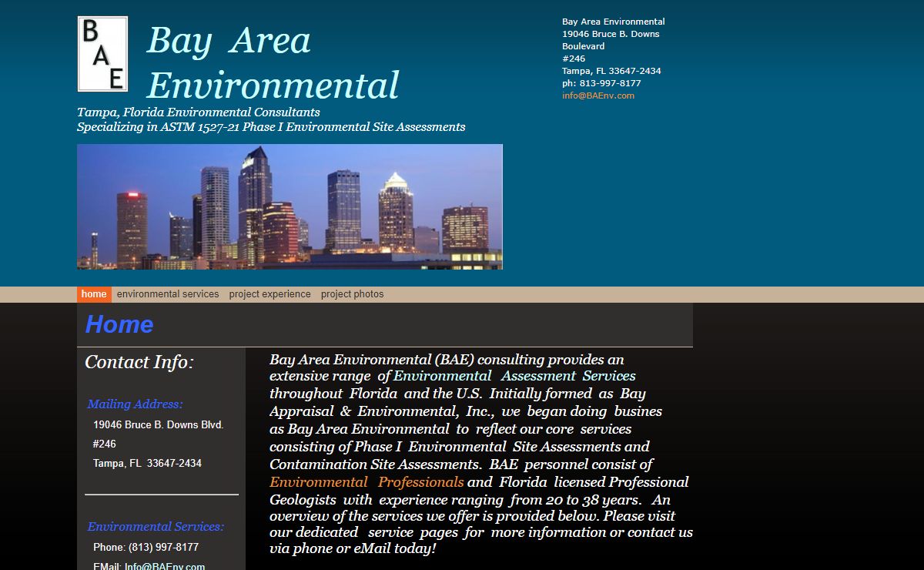
Task: Open the Environmental Professionals link
Action: point(367,482)
